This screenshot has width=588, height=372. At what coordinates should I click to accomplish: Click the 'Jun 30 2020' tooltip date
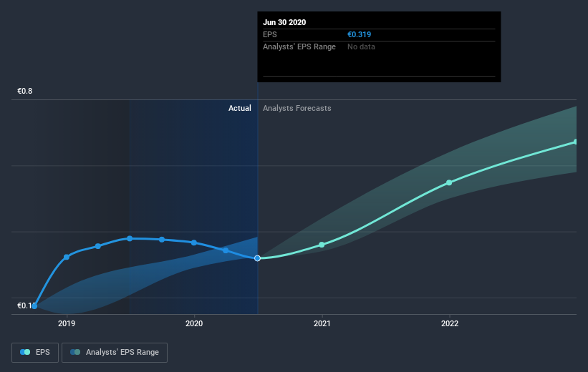(284, 22)
